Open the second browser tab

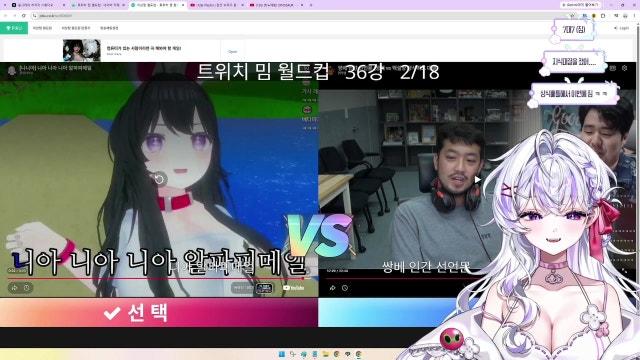coord(98,5)
